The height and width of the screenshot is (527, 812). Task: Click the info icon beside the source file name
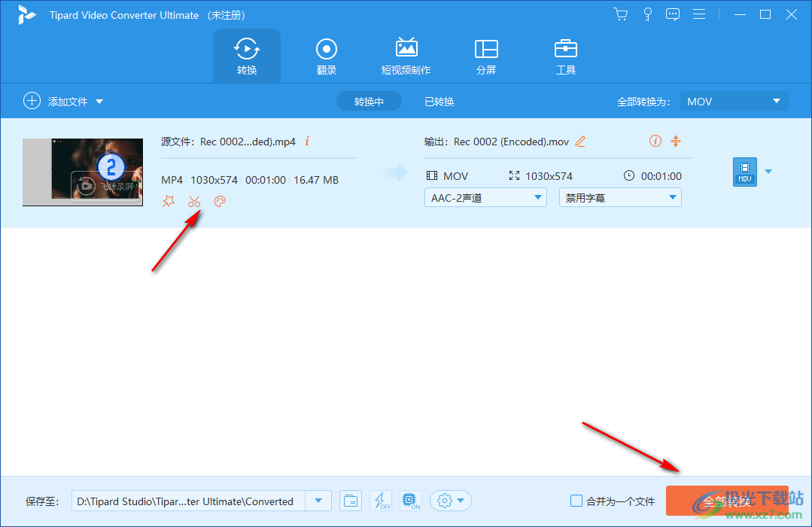[x=306, y=141]
